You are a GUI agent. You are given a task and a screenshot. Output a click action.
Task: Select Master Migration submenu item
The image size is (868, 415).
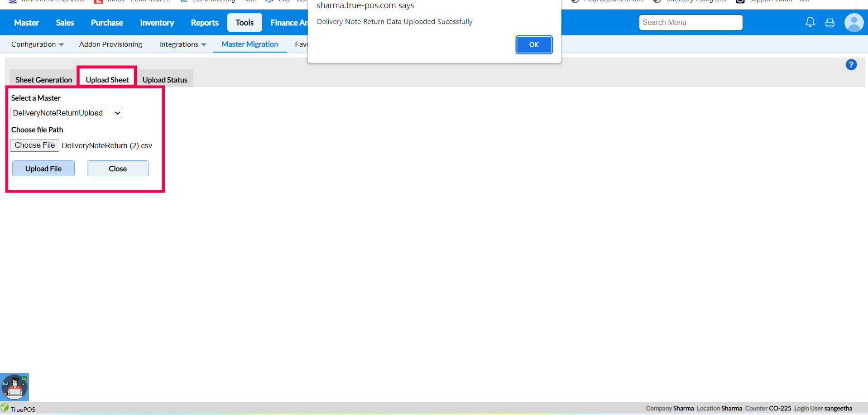pyautogui.click(x=249, y=44)
